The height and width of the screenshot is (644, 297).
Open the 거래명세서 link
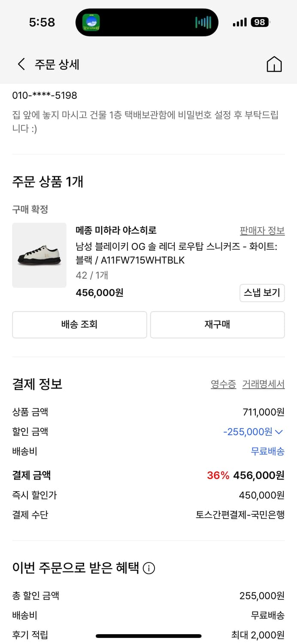tap(263, 384)
